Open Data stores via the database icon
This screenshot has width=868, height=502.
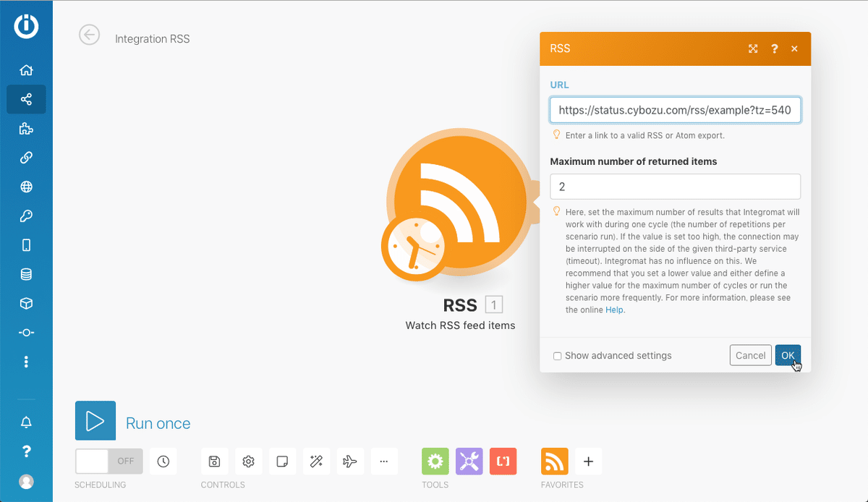[x=26, y=273]
